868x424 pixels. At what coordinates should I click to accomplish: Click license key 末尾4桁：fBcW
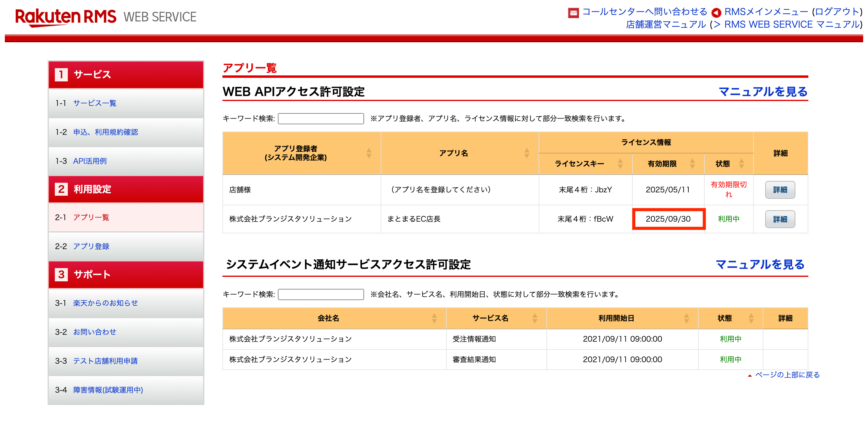pos(585,219)
